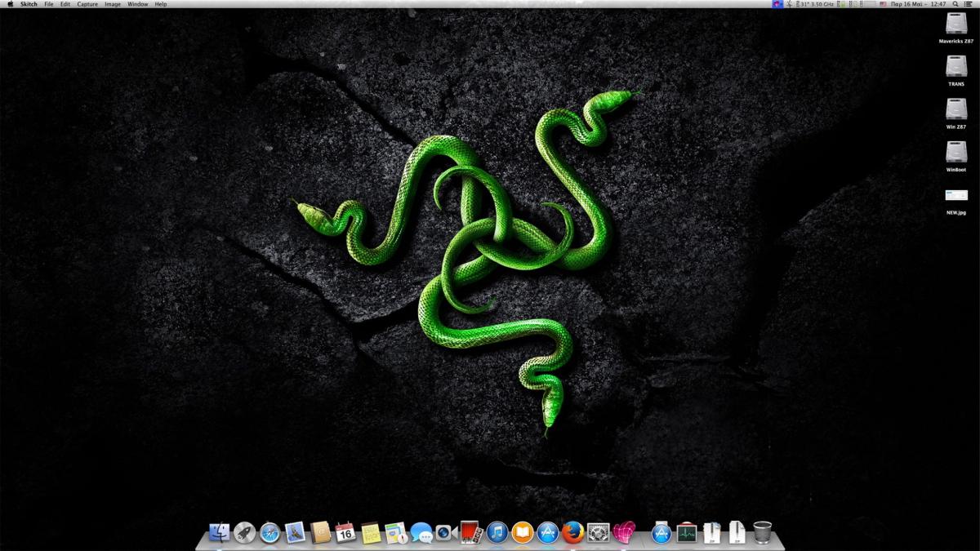Image resolution: width=980 pixels, height=551 pixels.
Task: Open System Preferences gear icon
Action: [599, 533]
